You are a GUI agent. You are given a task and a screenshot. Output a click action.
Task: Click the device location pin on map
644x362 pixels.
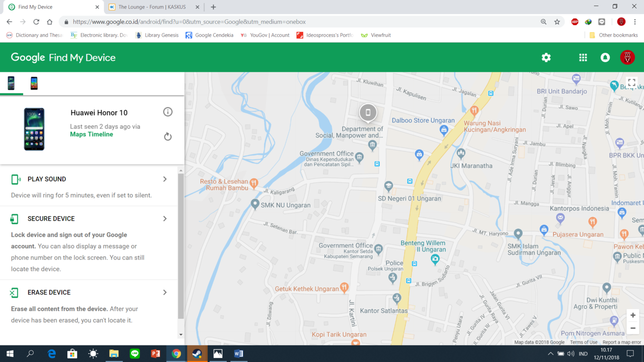(368, 113)
